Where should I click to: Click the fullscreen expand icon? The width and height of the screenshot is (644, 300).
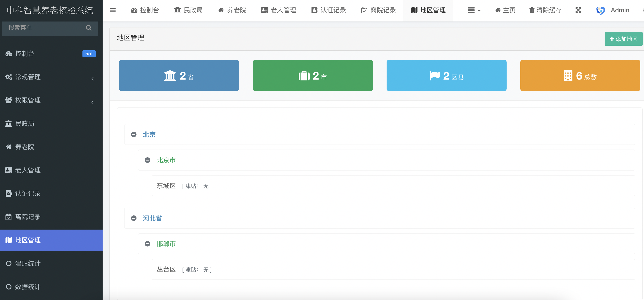(578, 10)
